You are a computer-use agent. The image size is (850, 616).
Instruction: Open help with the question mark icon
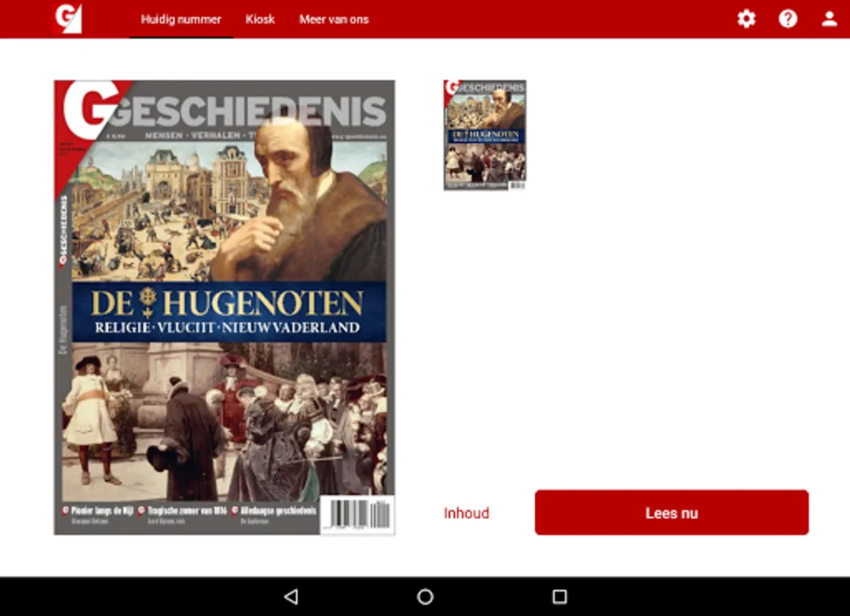(788, 18)
